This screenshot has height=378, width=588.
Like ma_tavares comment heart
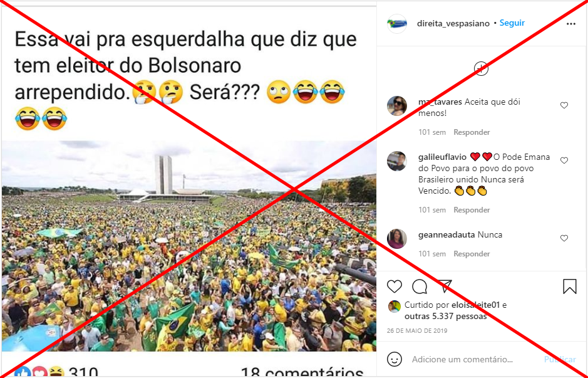[564, 105]
